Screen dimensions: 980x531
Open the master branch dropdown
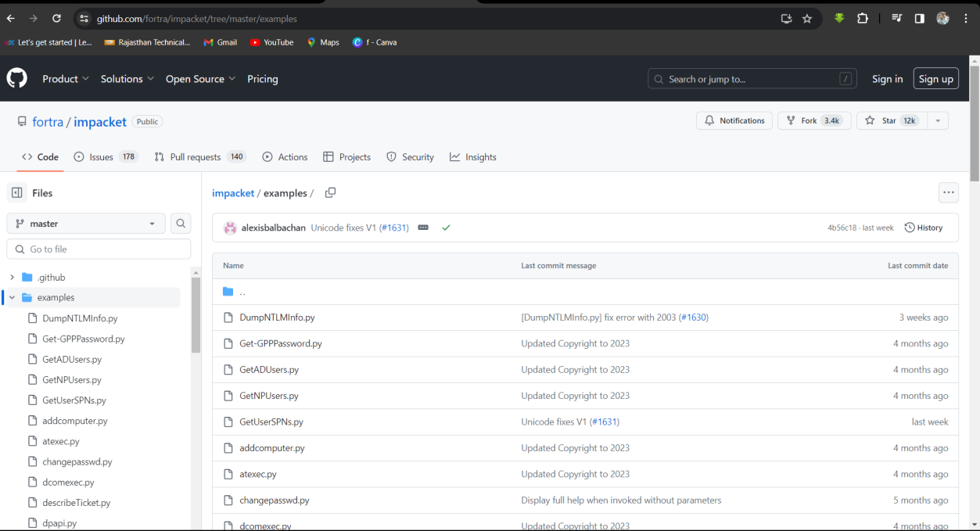pos(86,224)
